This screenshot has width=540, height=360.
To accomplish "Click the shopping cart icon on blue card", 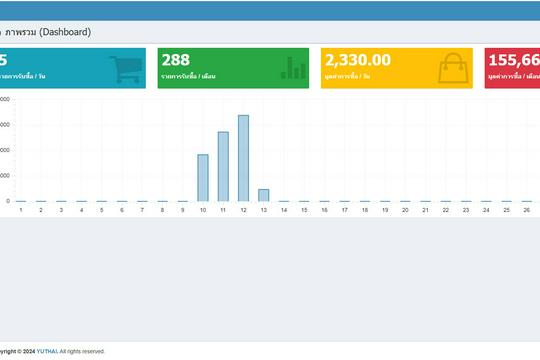I will (126, 69).
